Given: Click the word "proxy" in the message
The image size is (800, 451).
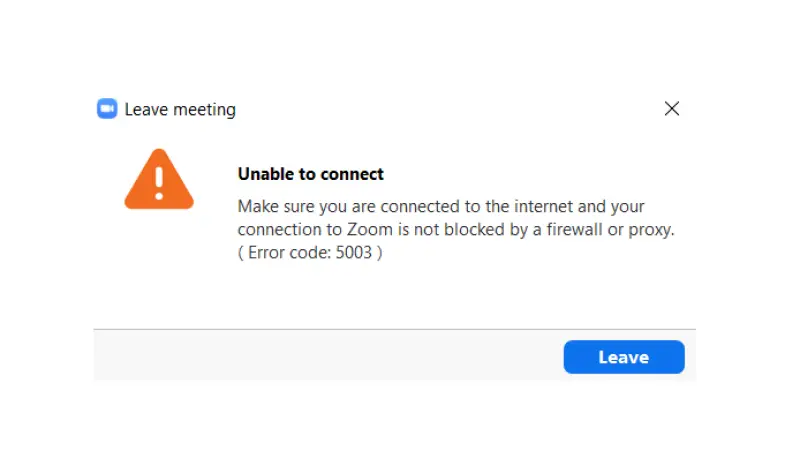Looking at the screenshot, I should 651,230.
